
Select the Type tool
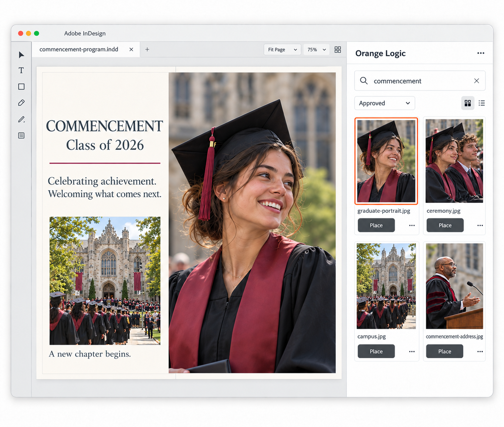coord(21,70)
